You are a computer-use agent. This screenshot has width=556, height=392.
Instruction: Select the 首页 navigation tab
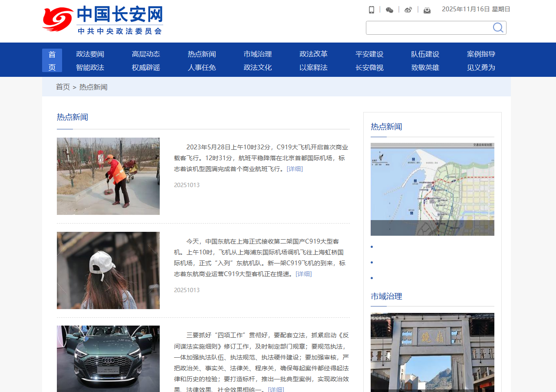tap(52, 60)
